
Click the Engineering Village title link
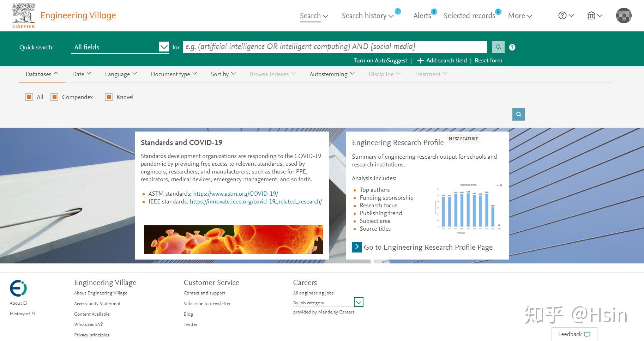point(78,16)
